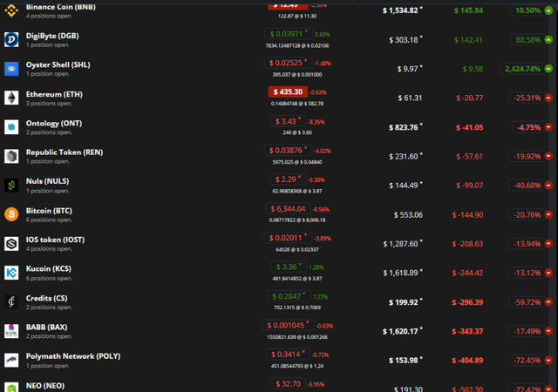Click "3 positions open." under Ethereum
Viewport: 558px width, 392px height.
click(49, 104)
